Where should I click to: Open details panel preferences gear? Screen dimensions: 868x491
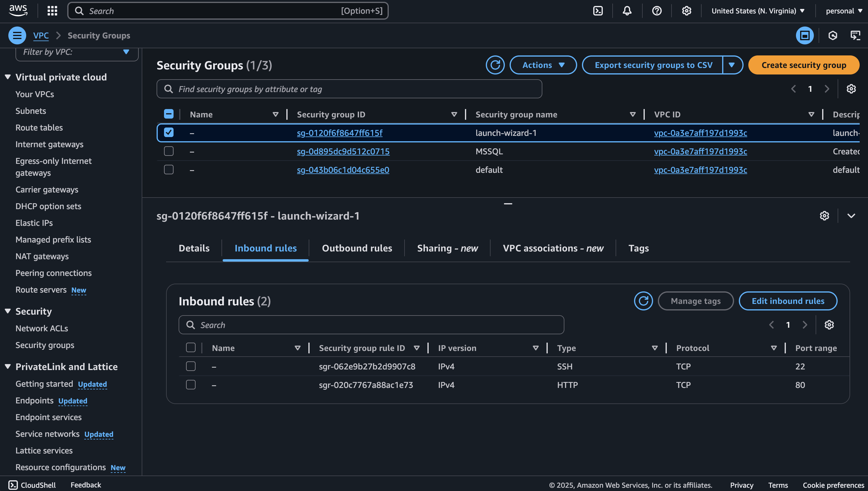pos(824,216)
